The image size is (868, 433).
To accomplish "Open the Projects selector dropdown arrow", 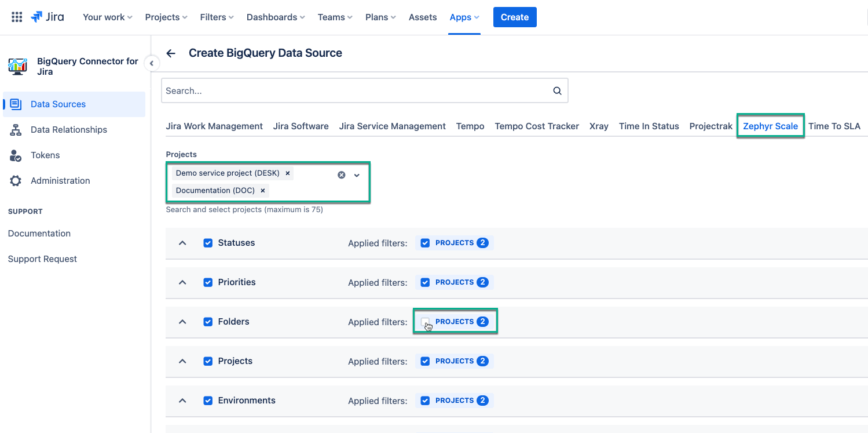I will (x=357, y=175).
